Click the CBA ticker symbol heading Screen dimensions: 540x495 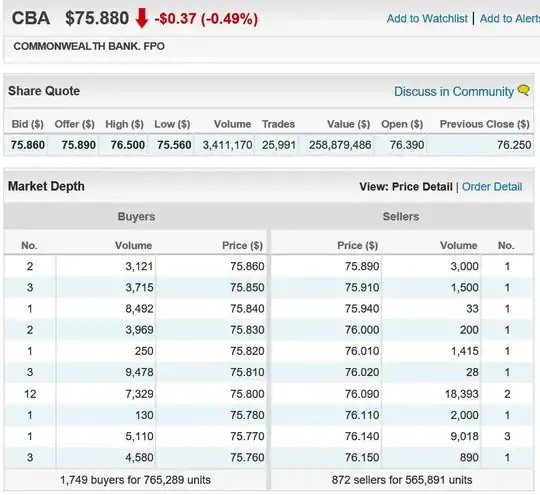point(31,18)
